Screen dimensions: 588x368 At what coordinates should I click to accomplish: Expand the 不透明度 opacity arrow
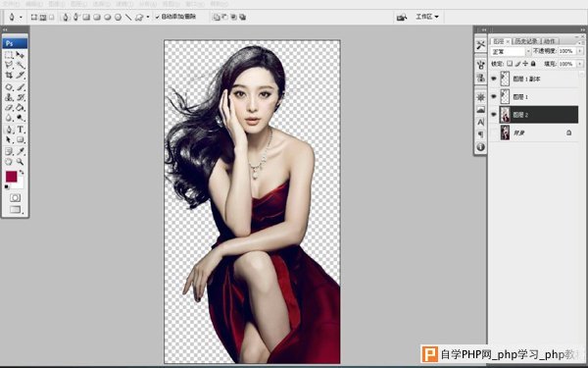(580, 51)
